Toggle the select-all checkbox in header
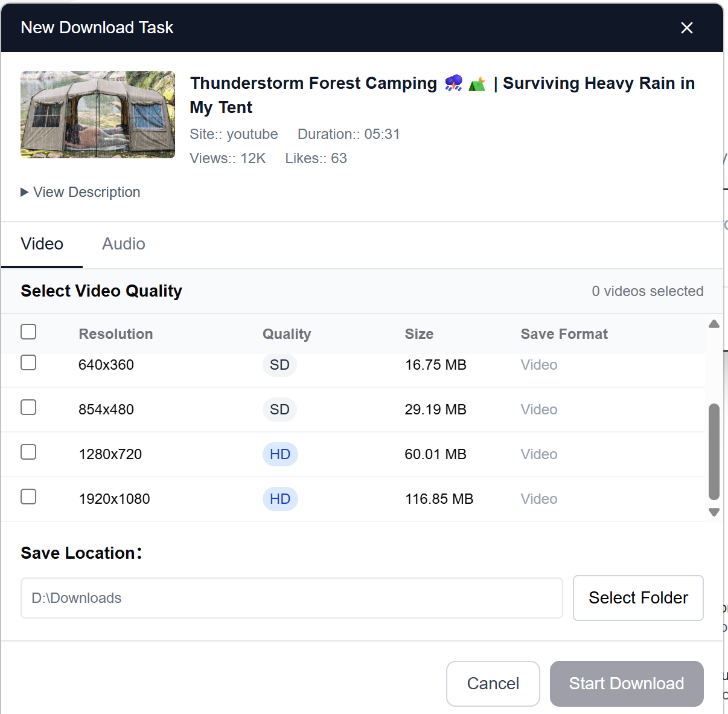 28,332
